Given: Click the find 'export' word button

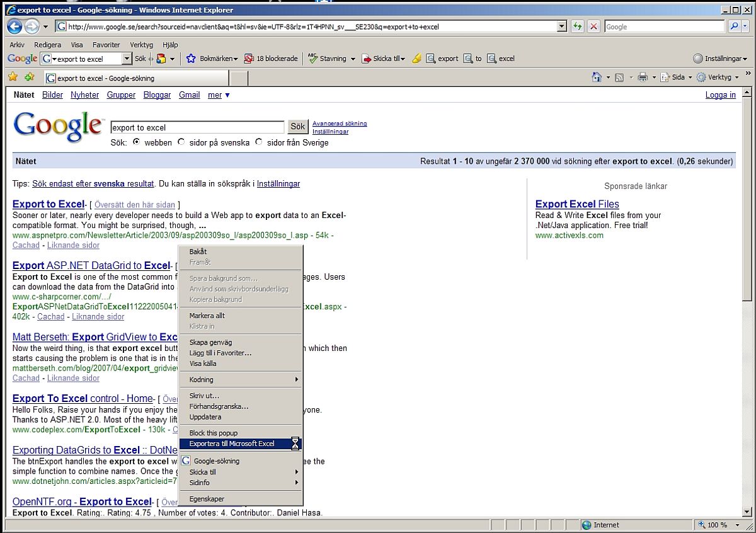Looking at the screenshot, I should [x=442, y=59].
